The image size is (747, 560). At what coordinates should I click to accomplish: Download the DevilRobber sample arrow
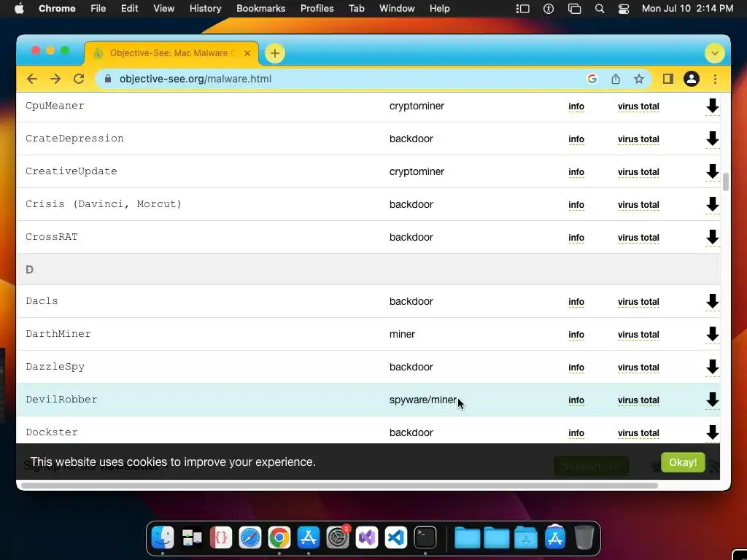coord(712,400)
